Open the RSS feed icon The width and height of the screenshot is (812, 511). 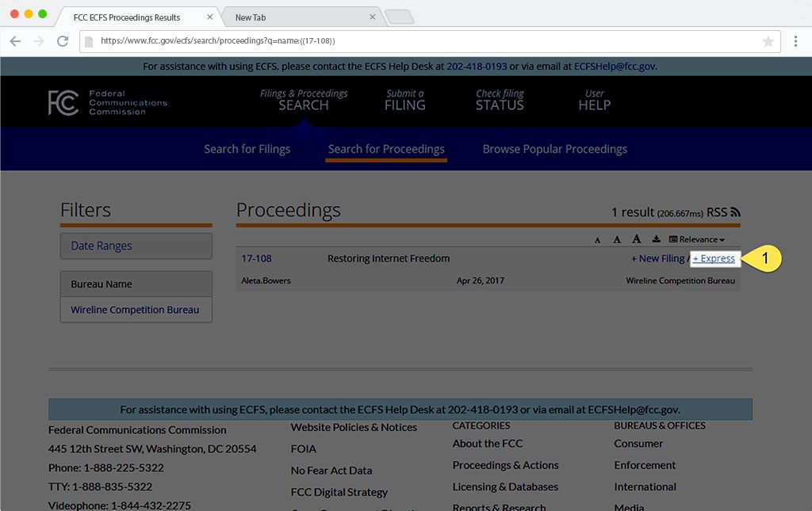pyautogui.click(x=735, y=212)
